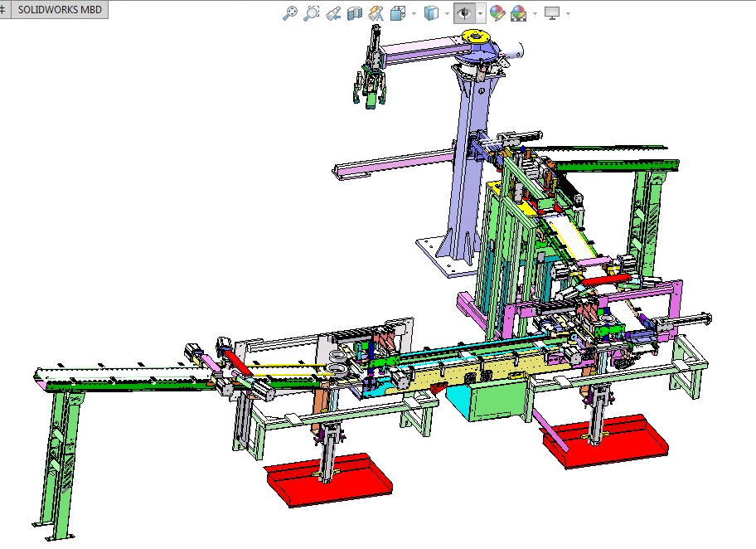Image resolution: width=756 pixels, height=549 pixels.
Task: Expand the Hide/Show Items dropdown arrow
Action: click(x=479, y=12)
